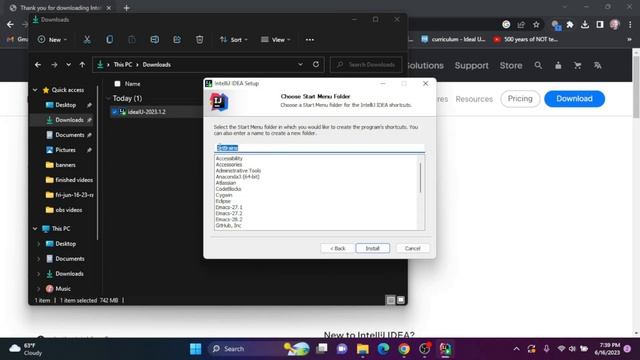
Task: Open Resources tab on IntelliJ page
Action: (x=474, y=99)
